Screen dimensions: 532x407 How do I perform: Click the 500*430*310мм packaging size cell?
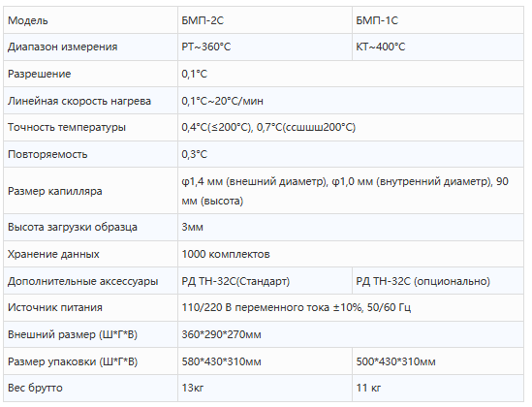[x=438, y=361]
